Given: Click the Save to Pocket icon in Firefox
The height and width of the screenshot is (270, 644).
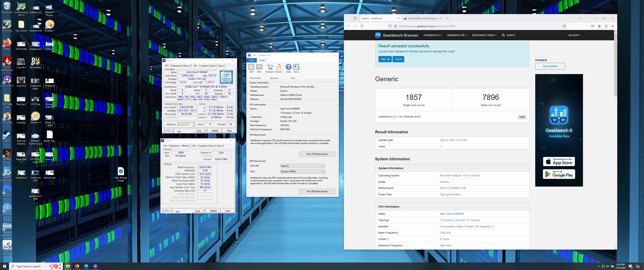Looking at the screenshot, I should coord(593,26).
